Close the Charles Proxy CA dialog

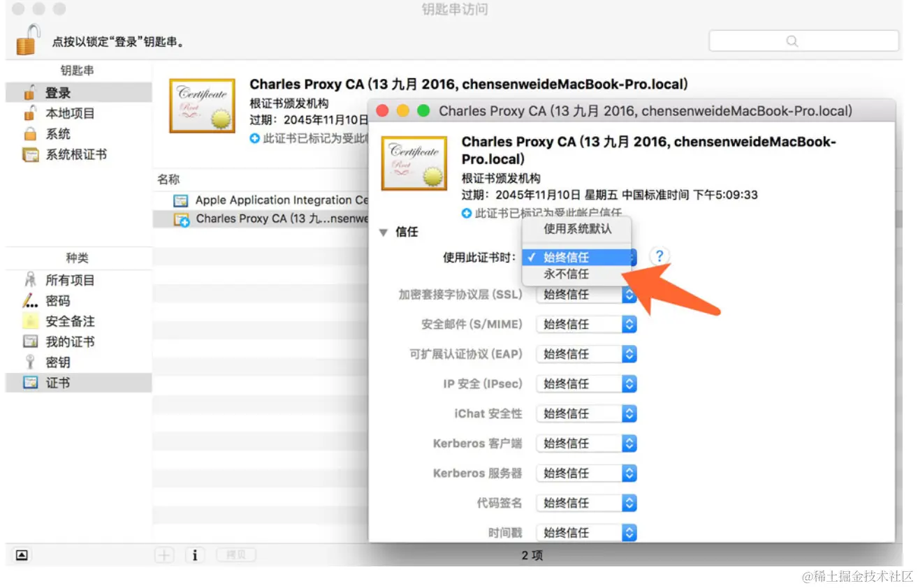click(382, 111)
